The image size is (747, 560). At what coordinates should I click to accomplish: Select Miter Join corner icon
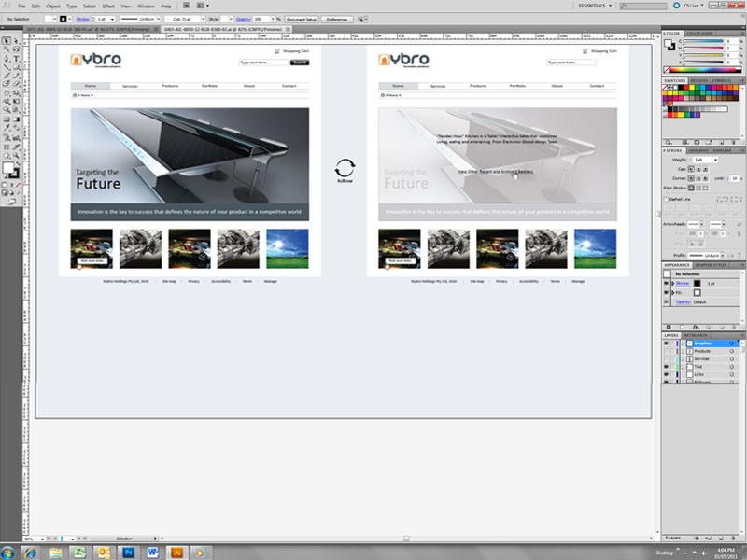coord(691,178)
